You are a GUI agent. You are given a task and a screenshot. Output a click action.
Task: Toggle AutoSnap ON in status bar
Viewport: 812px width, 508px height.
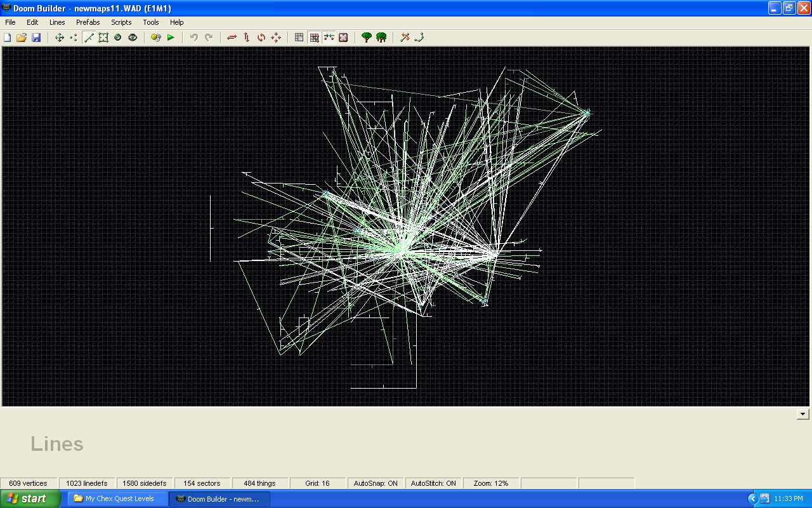[376, 483]
